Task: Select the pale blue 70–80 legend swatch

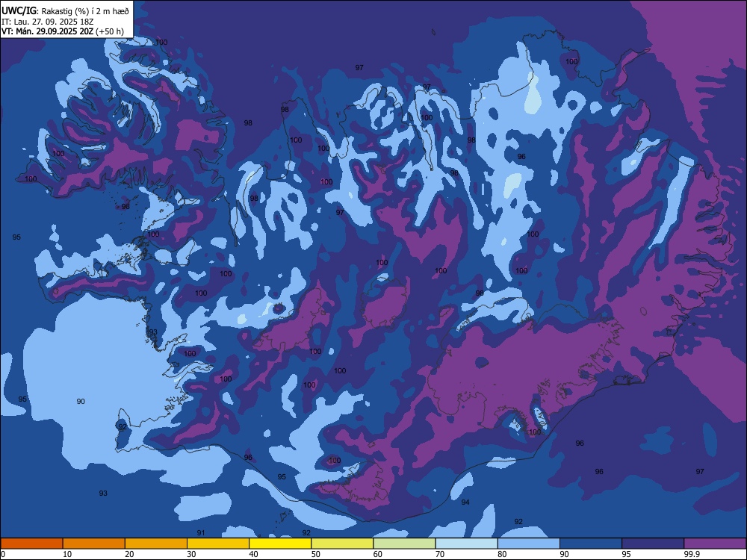Action: click(466, 544)
